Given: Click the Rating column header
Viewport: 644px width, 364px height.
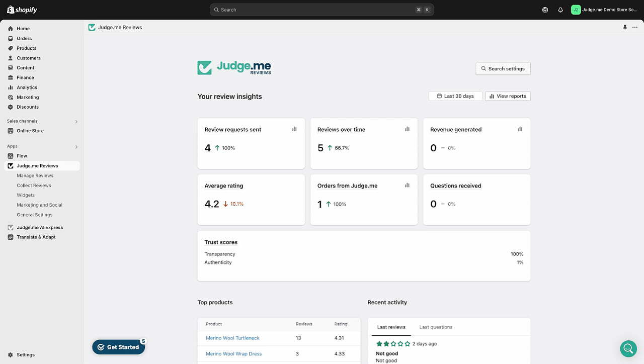Looking at the screenshot, I should point(341,324).
